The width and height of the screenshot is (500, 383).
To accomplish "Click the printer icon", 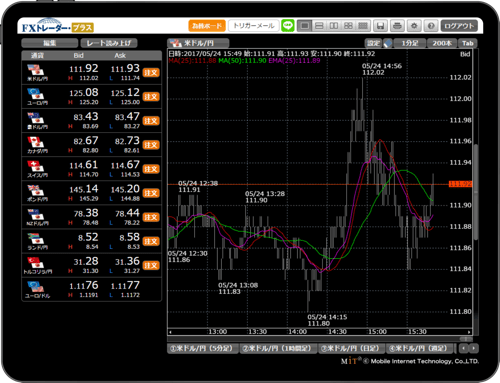I will (x=397, y=26).
